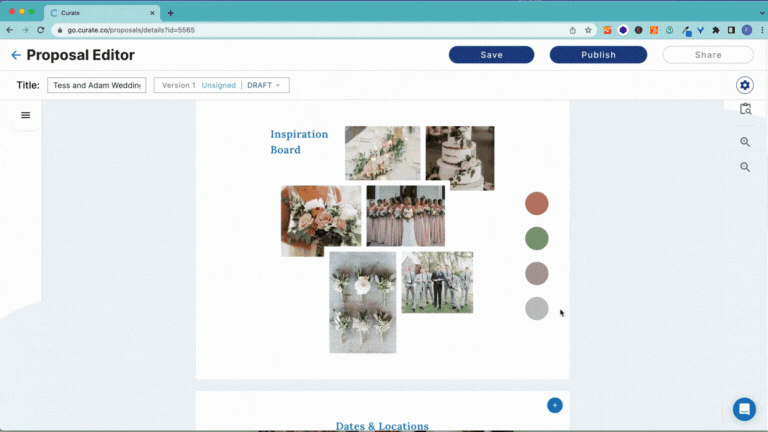Screen dimensions: 768x432
Task: Zoom out of the proposal
Action: pos(745,167)
